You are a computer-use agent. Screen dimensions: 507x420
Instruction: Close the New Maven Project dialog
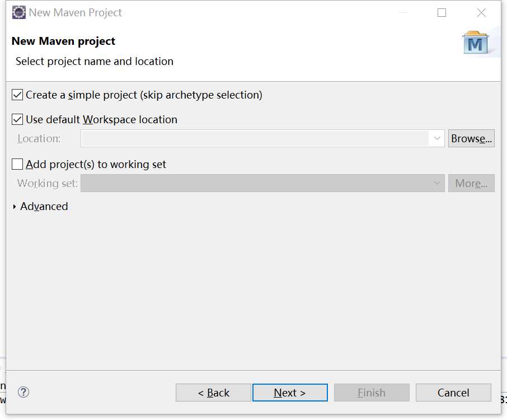481,13
